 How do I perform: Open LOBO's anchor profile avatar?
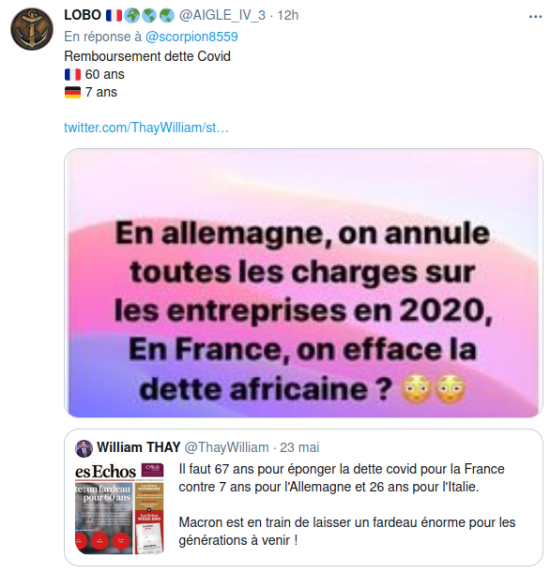(32, 29)
